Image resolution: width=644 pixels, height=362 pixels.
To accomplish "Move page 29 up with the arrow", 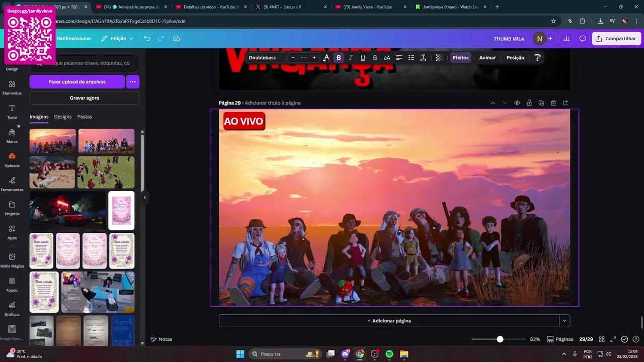I will [x=493, y=103].
